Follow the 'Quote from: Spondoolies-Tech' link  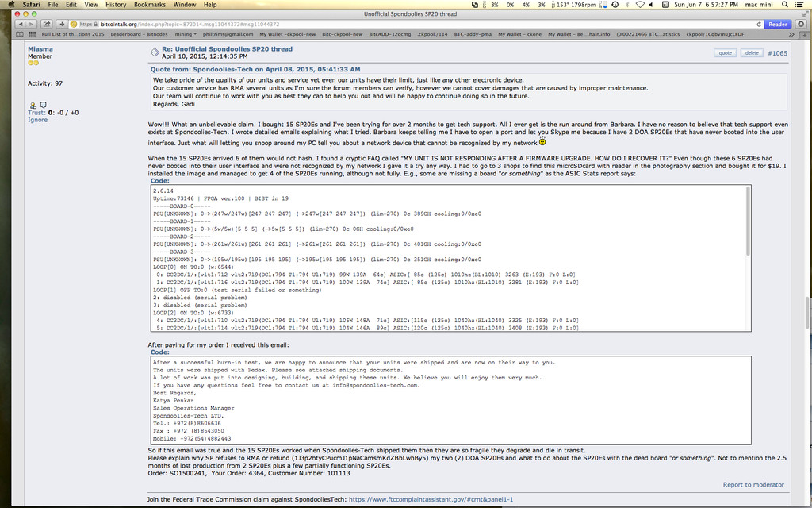pyautogui.click(x=255, y=70)
